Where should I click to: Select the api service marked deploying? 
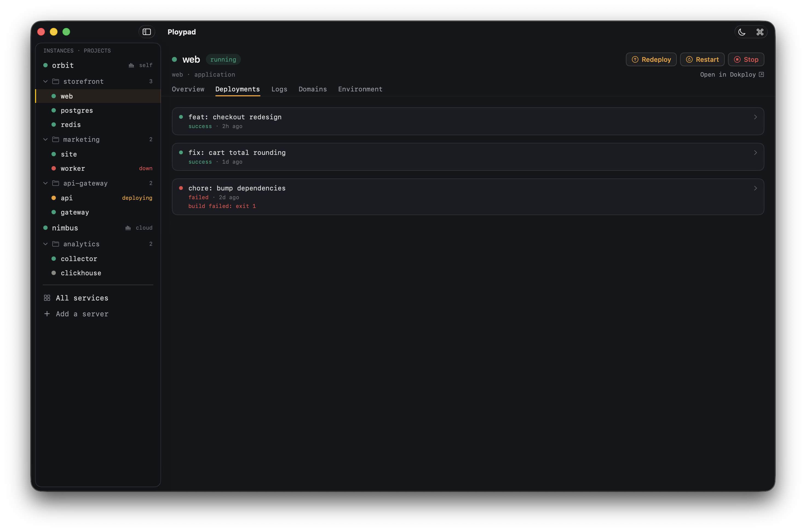[x=98, y=198]
